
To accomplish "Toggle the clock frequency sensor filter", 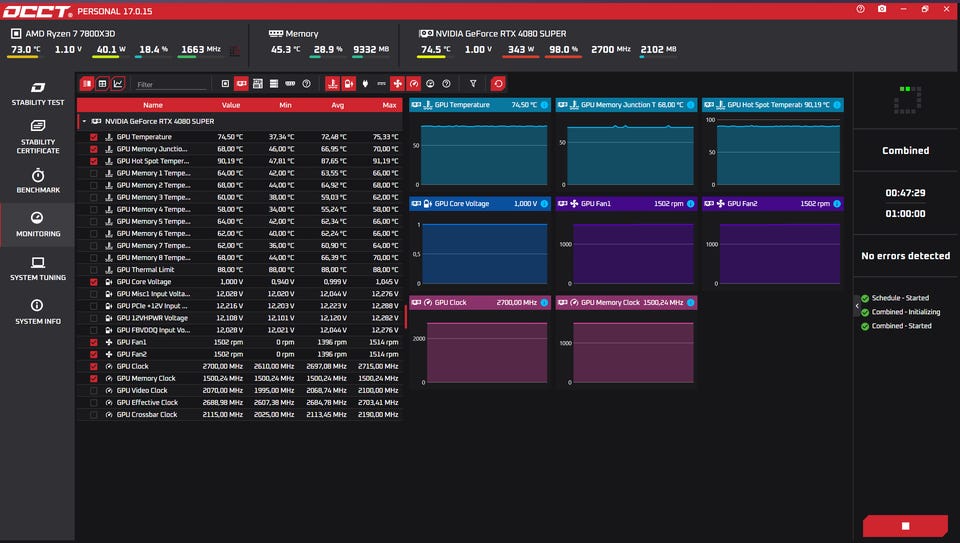I will tap(414, 84).
